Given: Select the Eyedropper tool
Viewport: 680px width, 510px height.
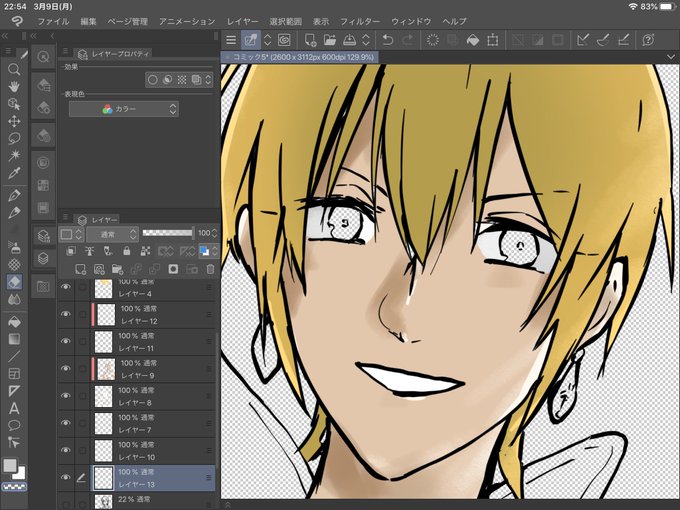Looking at the screenshot, I should [x=14, y=173].
